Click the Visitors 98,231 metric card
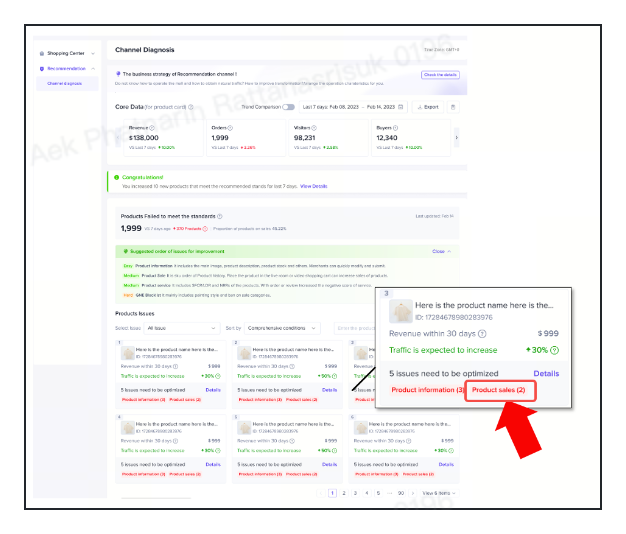The width and height of the screenshot is (626, 534). pyautogui.click(x=329, y=138)
